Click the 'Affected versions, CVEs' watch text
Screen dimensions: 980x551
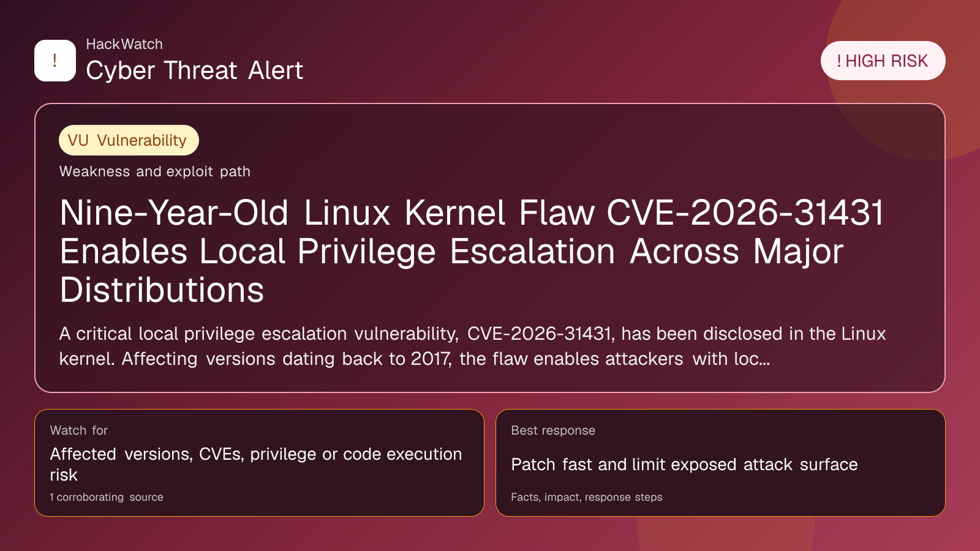click(x=256, y=454)
